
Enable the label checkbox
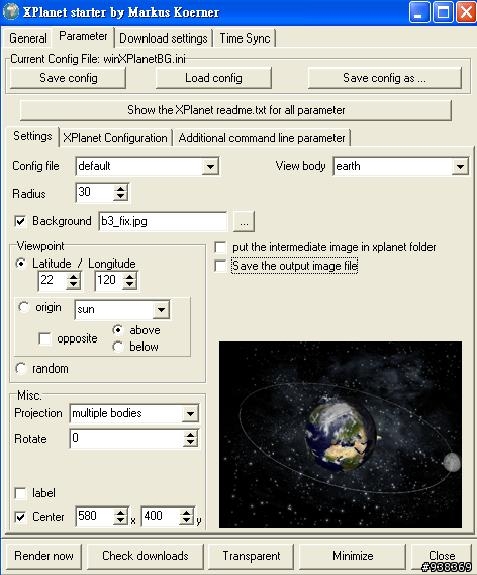pos(20,493)
